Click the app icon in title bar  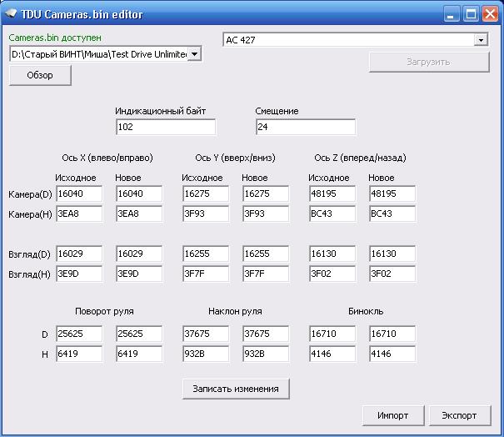pyautogui.click(x=12, y=14)
